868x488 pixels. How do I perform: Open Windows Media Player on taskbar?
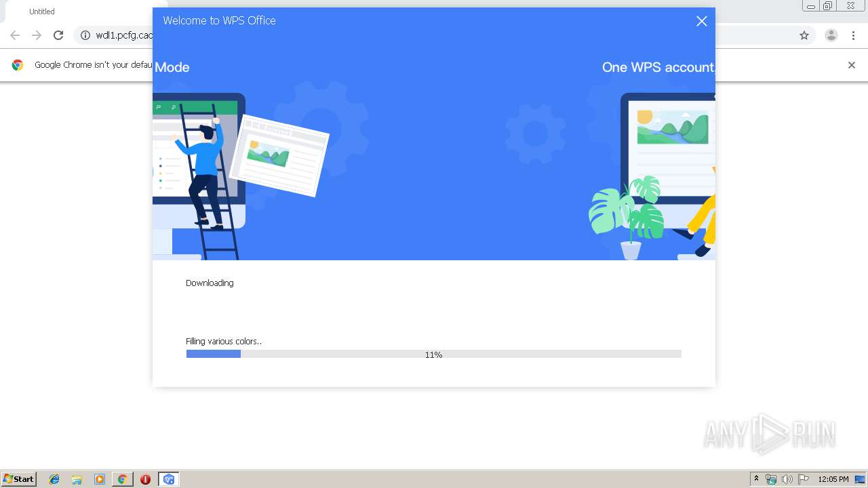coord(100,479)
